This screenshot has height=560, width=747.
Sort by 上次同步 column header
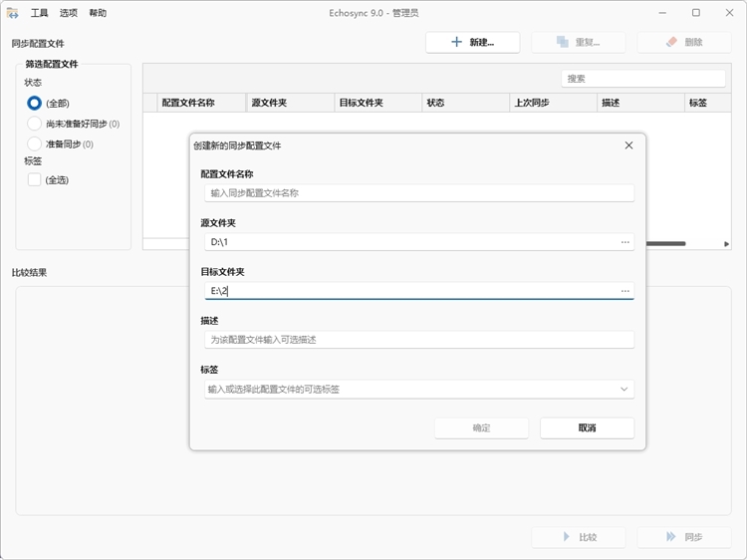point(553,103)
